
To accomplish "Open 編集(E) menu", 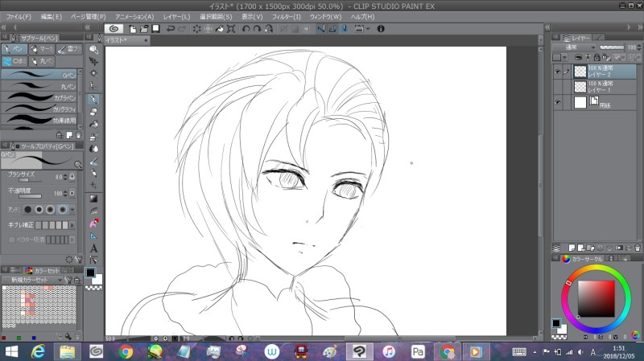I will click(x=52, y=17).
